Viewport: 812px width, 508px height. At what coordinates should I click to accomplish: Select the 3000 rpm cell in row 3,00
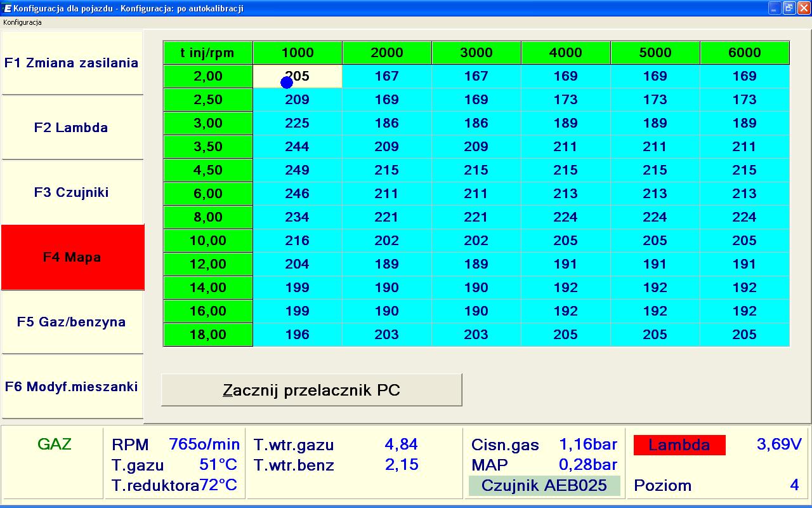coord(476,123)
